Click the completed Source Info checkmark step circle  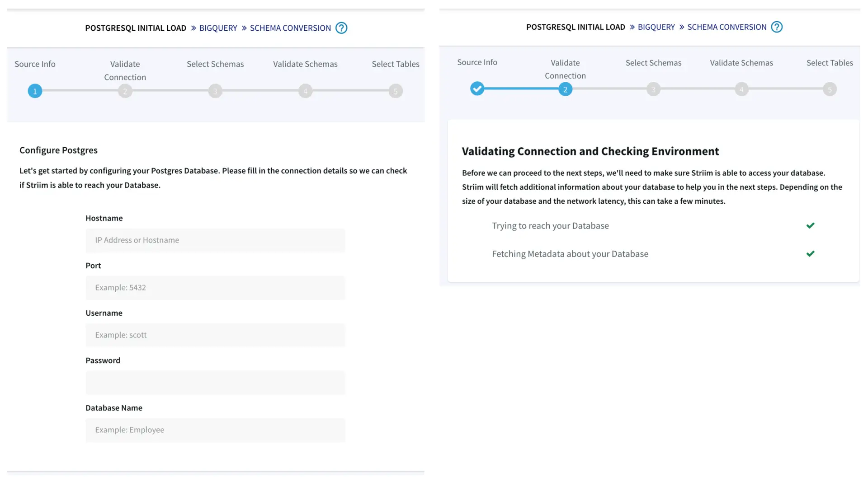coord(477,89)
